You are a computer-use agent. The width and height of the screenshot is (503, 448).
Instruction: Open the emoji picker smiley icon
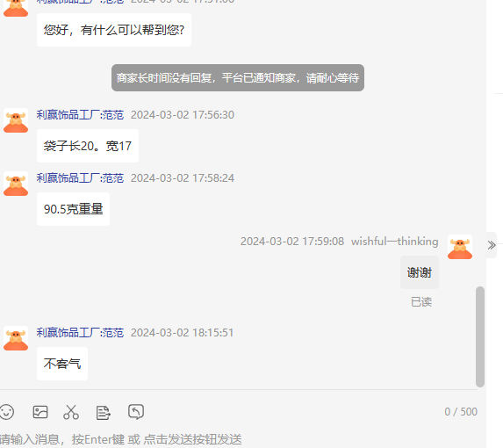click(x=6, y=412)
